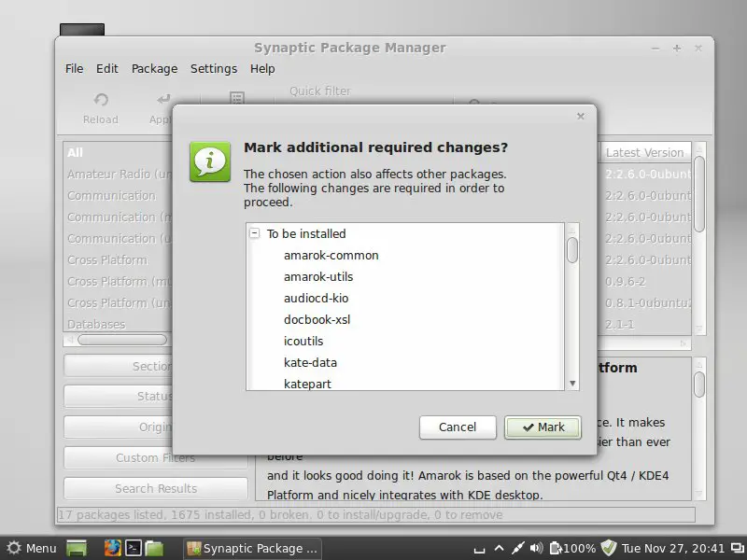Select the Amateur Radio category

point(120,175)
